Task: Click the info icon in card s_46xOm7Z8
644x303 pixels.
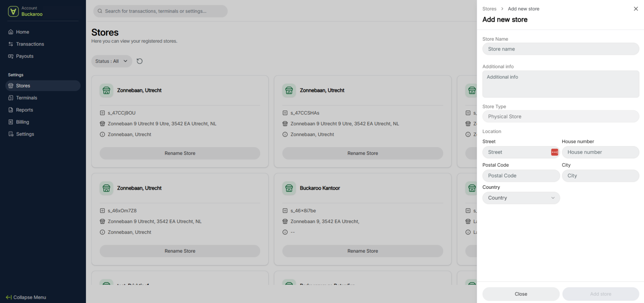Action: click(102, 232)
